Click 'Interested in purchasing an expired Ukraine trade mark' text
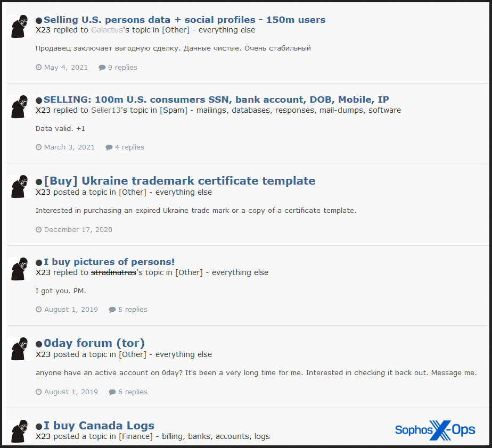Image resolution: width=492 pixels, height=448 pixels. (196, 210)
